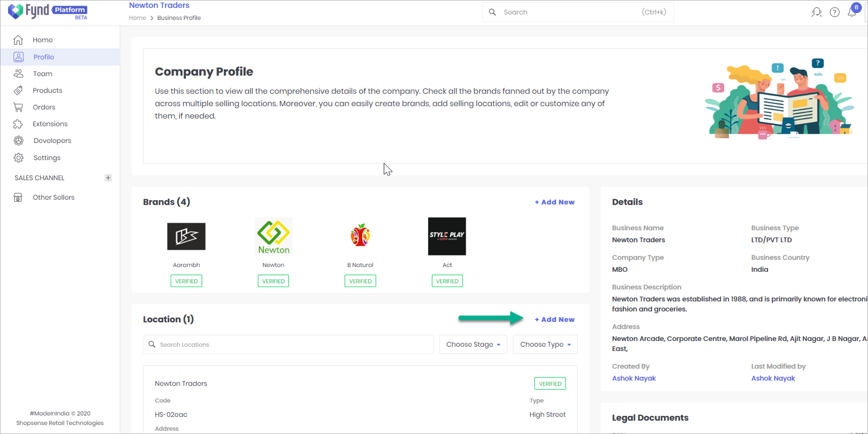The height and width of the screenshot is (434, 868).
Task: Click the Company Profile illustration
Action: pyautogui.click(x=780, y=99)
